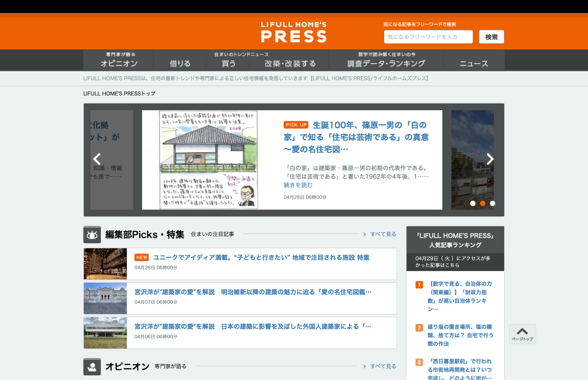The height and width of the screenshot is (380, 588).
Task: Click the ページトップ back-to-top button
Action: (x=522, y=334)
